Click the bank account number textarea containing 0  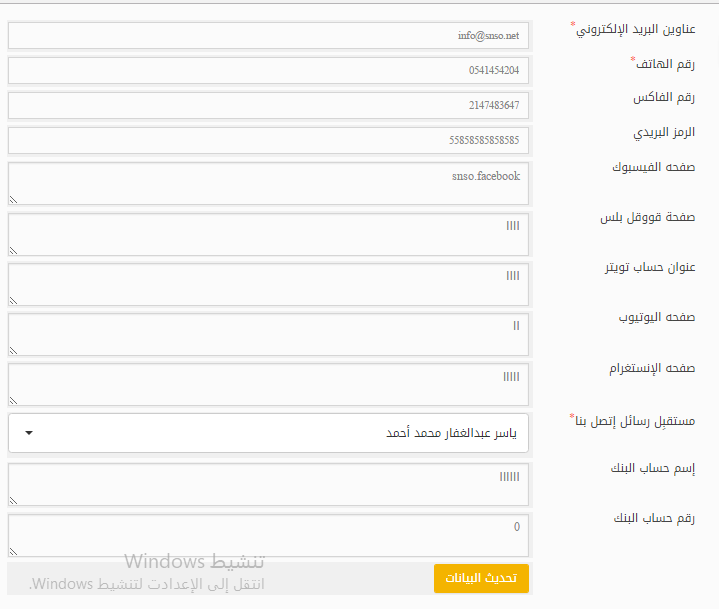pyautogui.click(x=268, y=535)
